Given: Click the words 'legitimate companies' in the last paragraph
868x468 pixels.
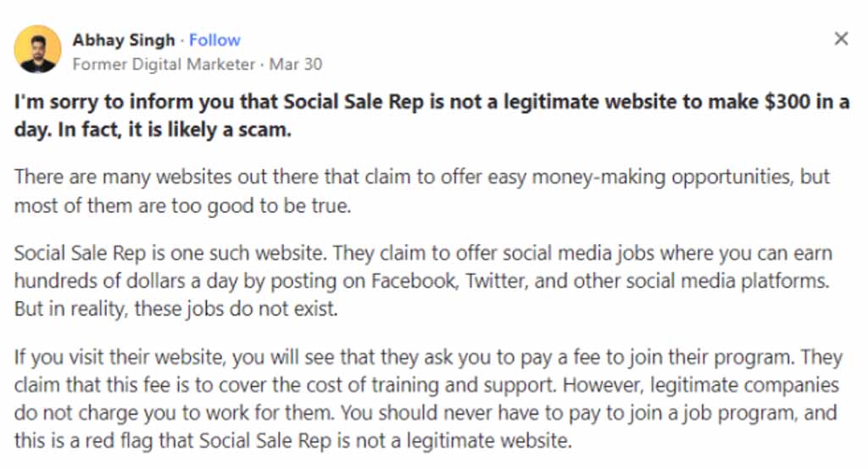Looking at the screenshot, I should tap(744, 385).
